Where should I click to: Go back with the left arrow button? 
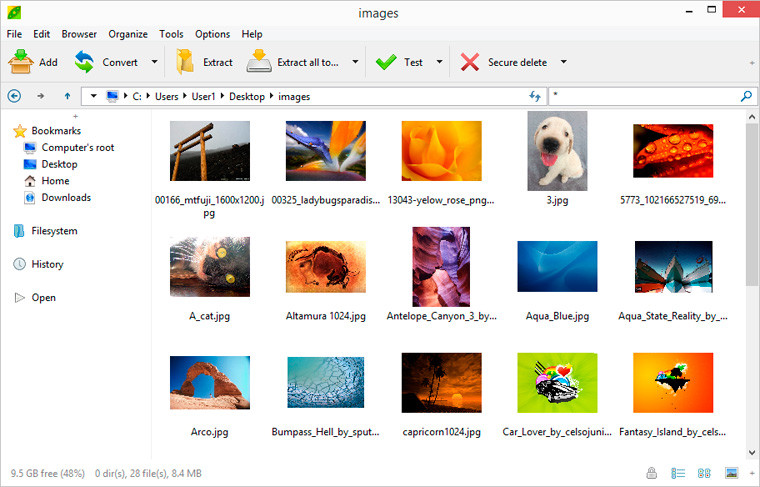pyautogui.click(x=14, y=96)
